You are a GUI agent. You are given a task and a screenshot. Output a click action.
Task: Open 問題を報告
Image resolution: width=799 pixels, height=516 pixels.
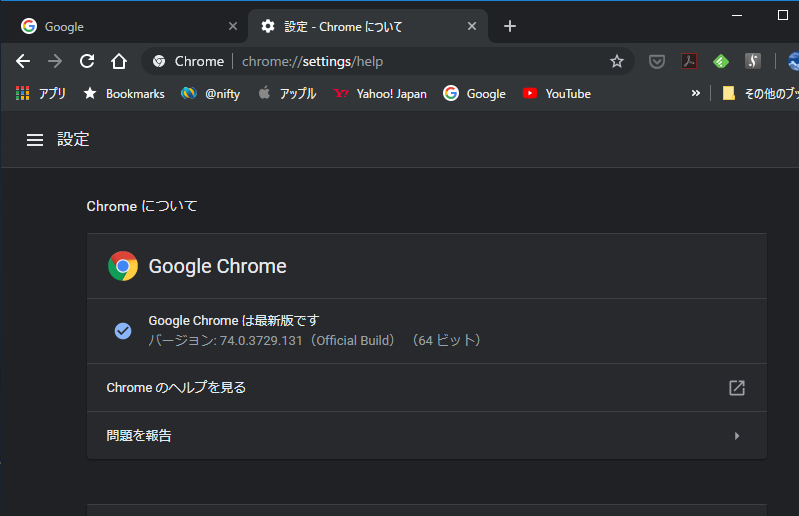[x=427, y=436]
